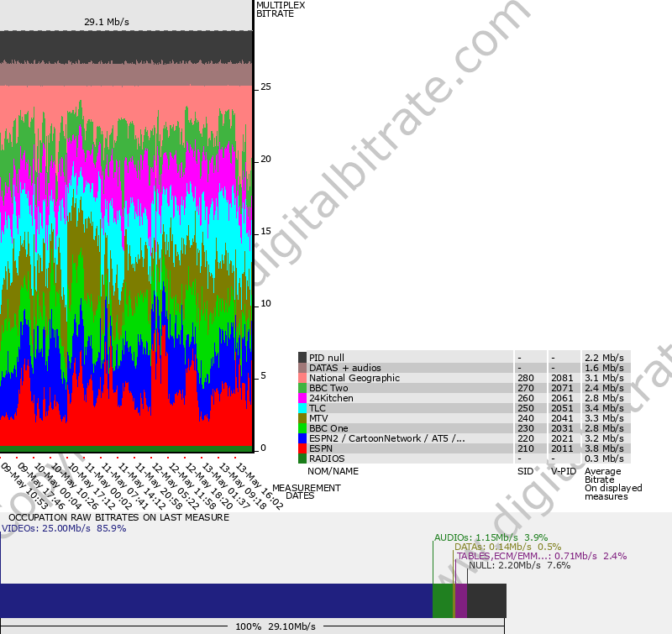Click V-PID value '2051'
672x634 pixels.
click(562, 408)
